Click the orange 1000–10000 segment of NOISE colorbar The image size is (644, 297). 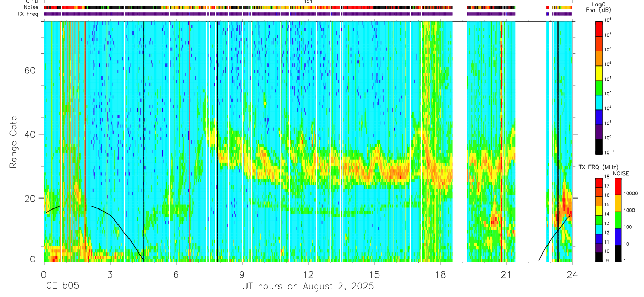[x=618, y=202]
